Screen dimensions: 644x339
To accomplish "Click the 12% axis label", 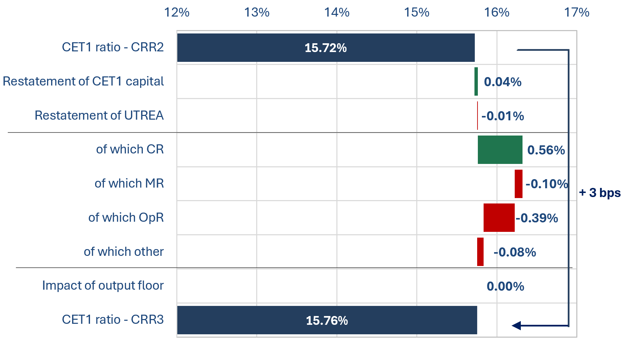I will tap(177, 13).
